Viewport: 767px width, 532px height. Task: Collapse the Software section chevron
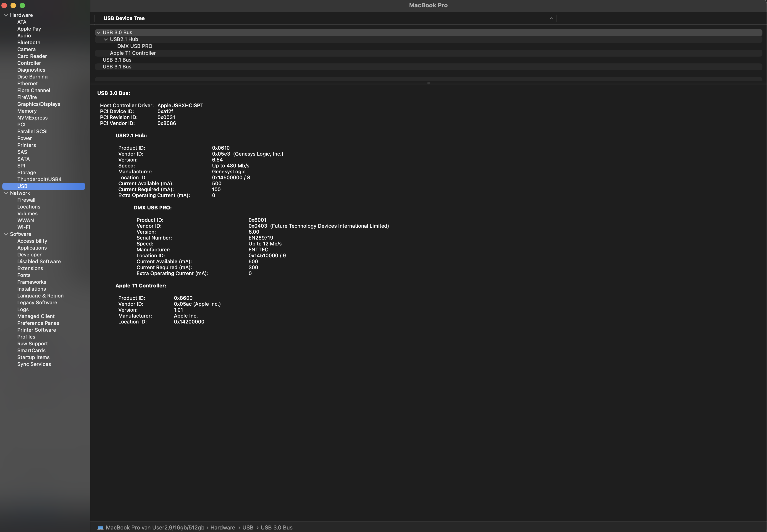6,234
